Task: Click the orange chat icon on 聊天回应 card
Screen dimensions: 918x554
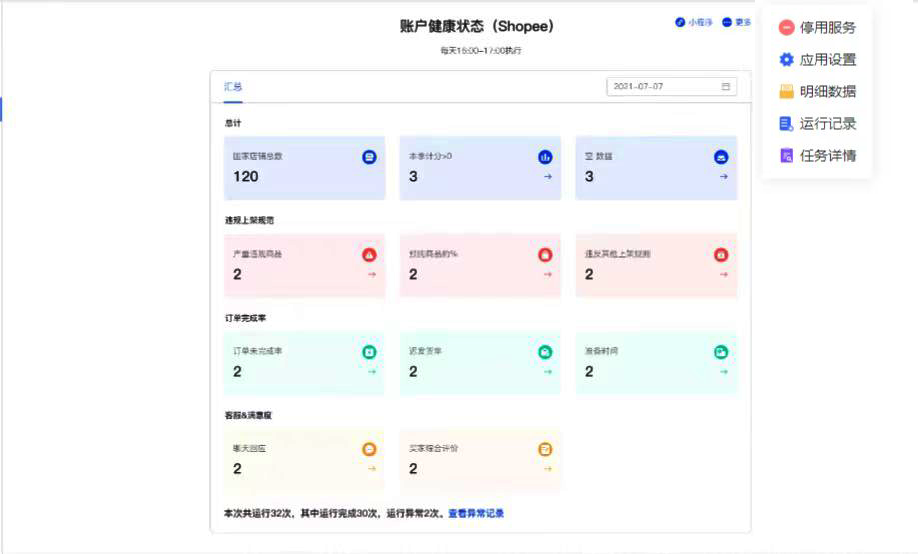Action: (x=369, y=449)
